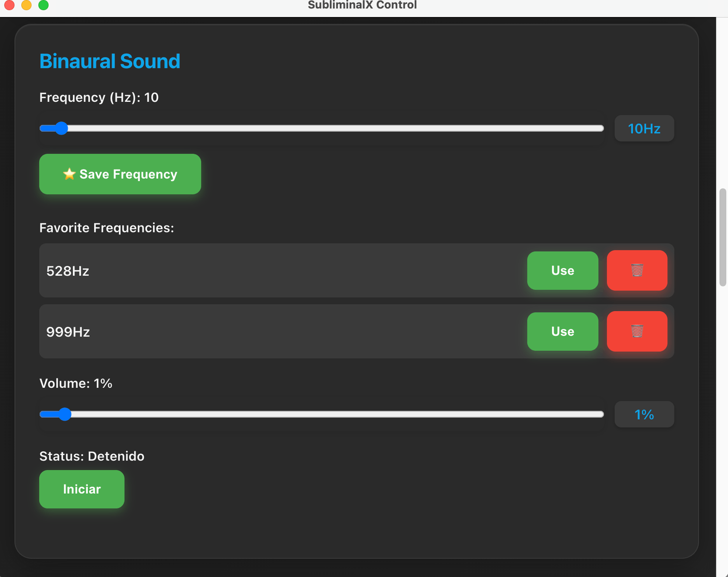Viewport: 728px width, 577px height.
Task: Click the Status: Detenido text
Action: point(92,456)
